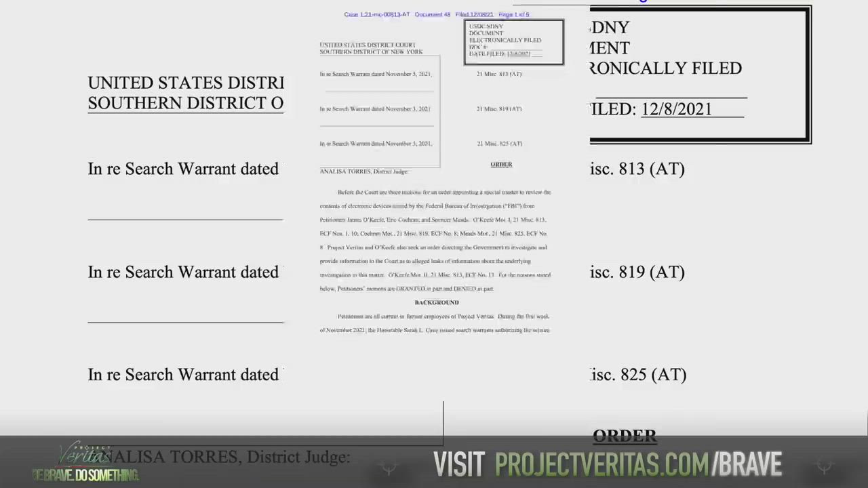
Task: Click small 21 Misc. 813 (AT) in center page
Action: [499, 74]
